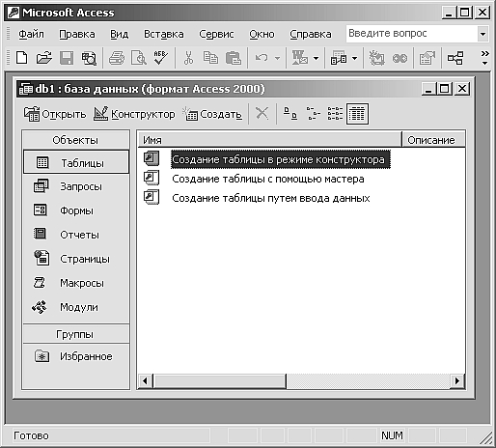
Task: Click the Save diskette toolbar icon
Action: click(67, 58)
